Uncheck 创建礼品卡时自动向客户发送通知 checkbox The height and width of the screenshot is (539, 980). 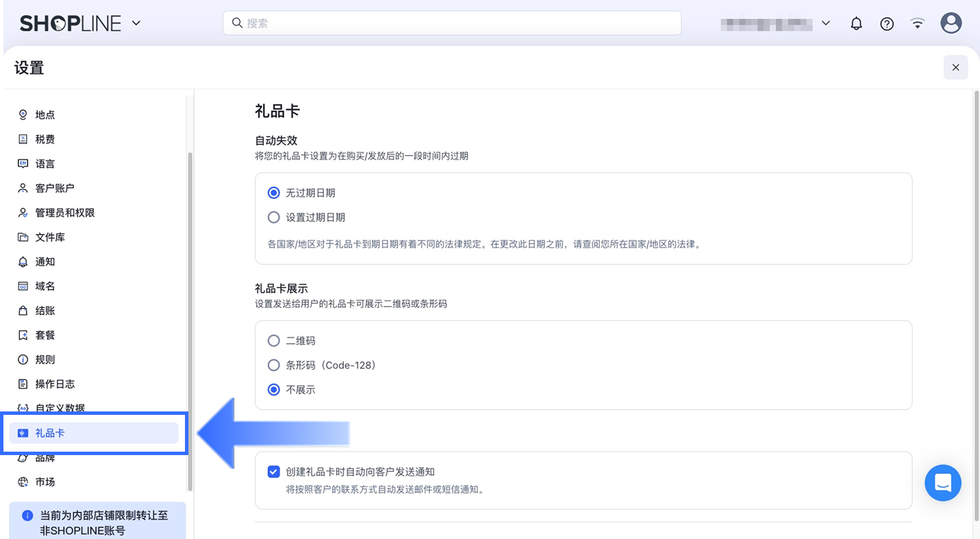(x=274, y=472)
